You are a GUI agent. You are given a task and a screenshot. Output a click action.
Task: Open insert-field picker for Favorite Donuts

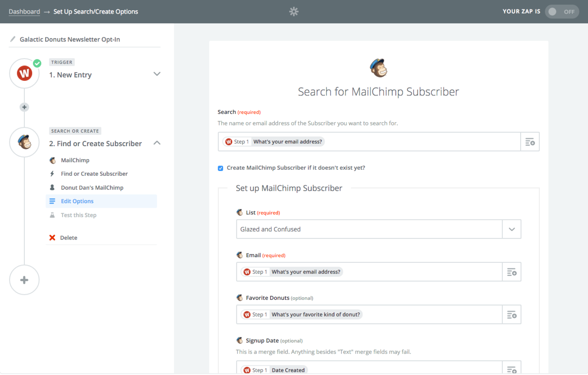[512, 315]
